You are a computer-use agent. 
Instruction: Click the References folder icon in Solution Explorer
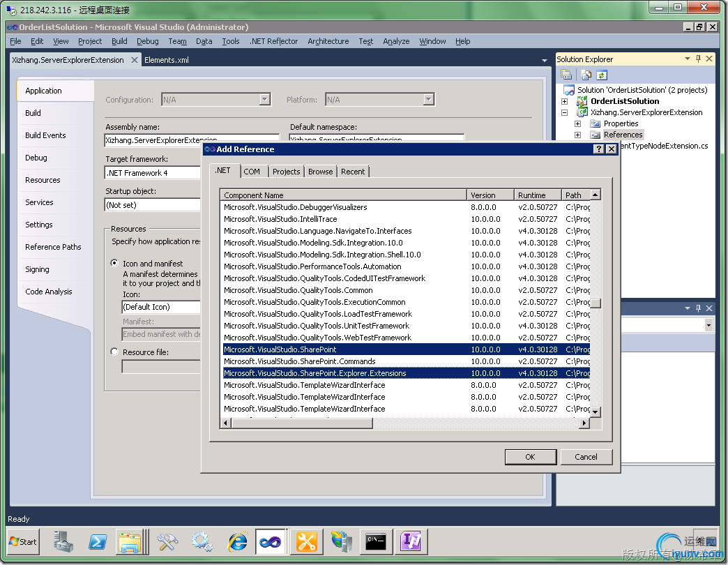coord(596,135)
